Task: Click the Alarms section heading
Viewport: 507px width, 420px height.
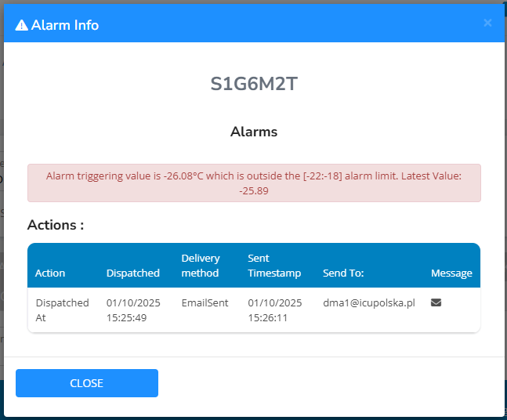Action: [x=254, y=132]
